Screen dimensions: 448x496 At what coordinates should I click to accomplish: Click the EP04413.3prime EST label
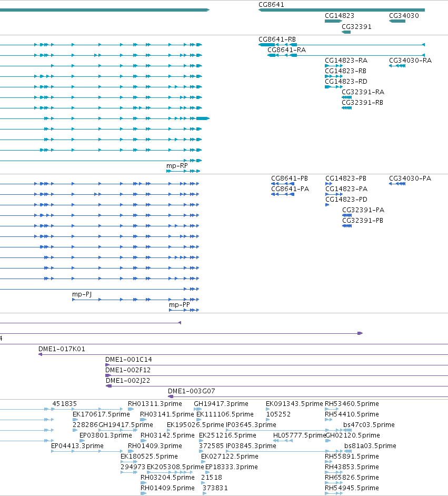coord(77,446)
